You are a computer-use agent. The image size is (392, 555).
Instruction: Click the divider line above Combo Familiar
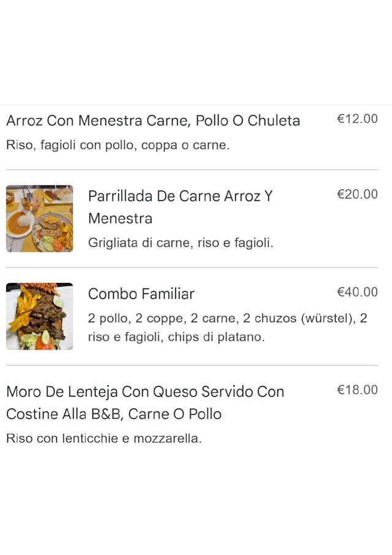coord(192,268)
